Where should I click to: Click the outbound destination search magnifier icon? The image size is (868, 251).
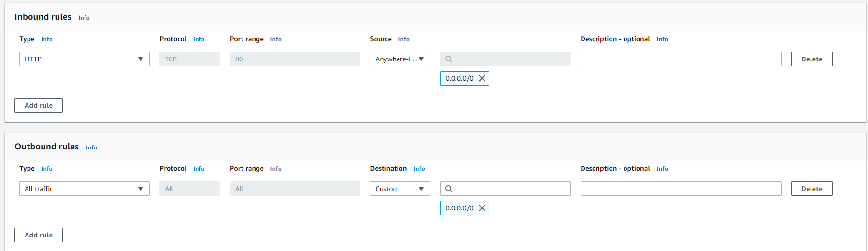pyautogui.click(x=449, y=189)
